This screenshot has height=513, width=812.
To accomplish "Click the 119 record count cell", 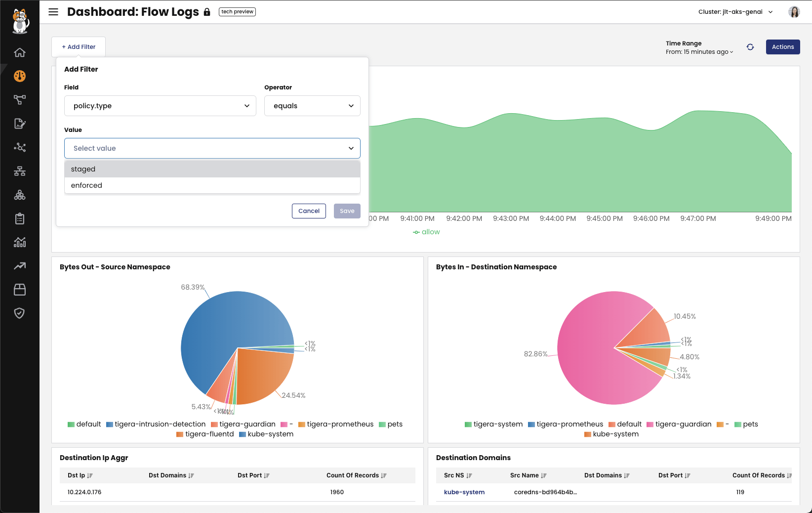I will click(740, 492).
